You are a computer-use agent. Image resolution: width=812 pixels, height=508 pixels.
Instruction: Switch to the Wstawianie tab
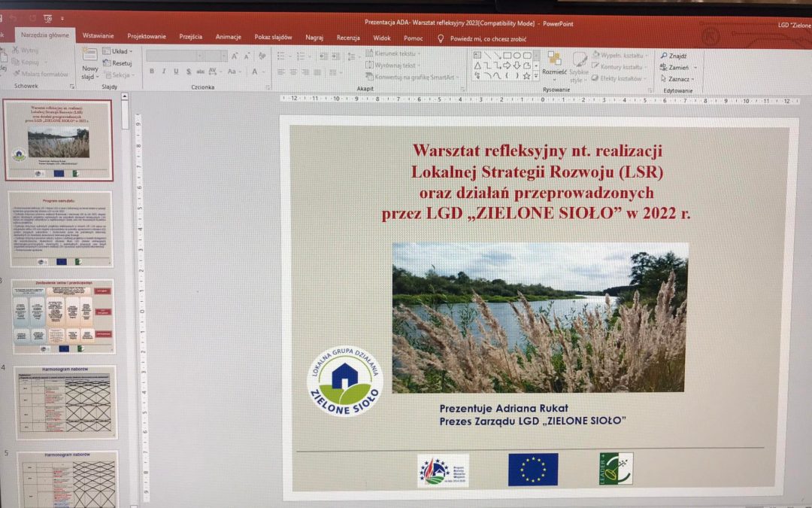(98, 36)
